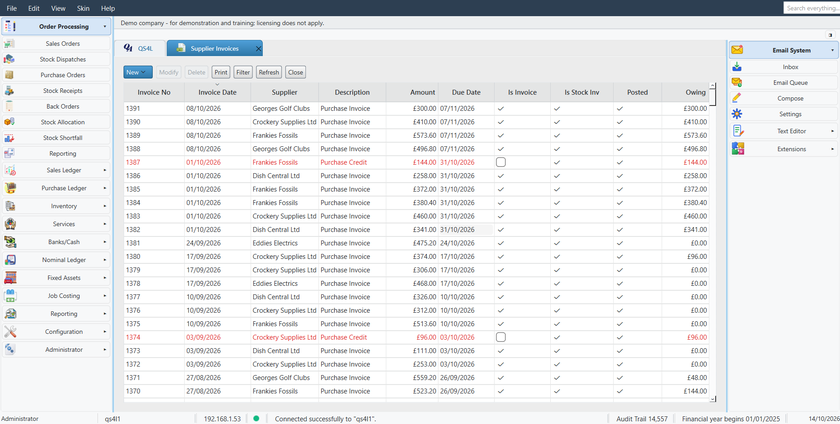Toggle Is Invoice checkmark for invoice 1391

500,108
